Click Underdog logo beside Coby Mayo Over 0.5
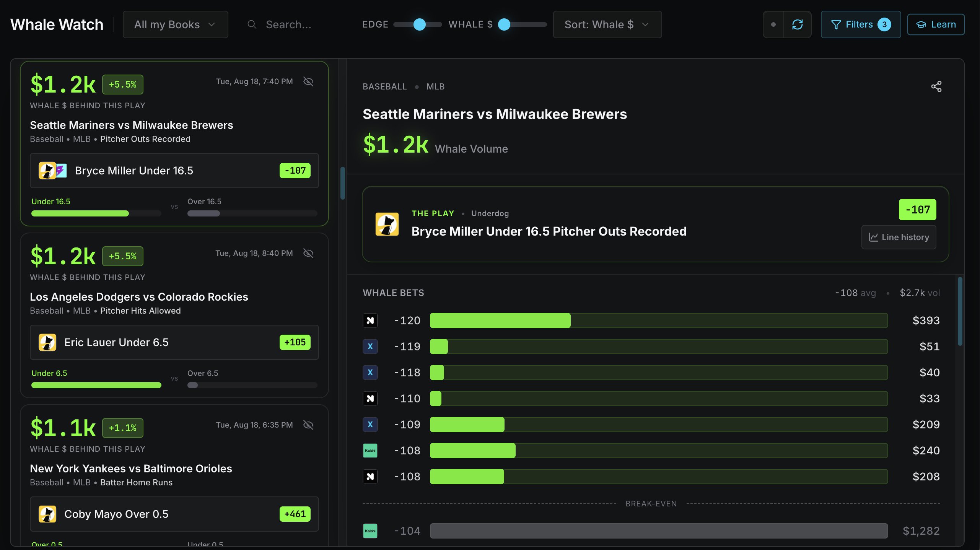The width and height of the screenshot is (980, 550). 47,514
